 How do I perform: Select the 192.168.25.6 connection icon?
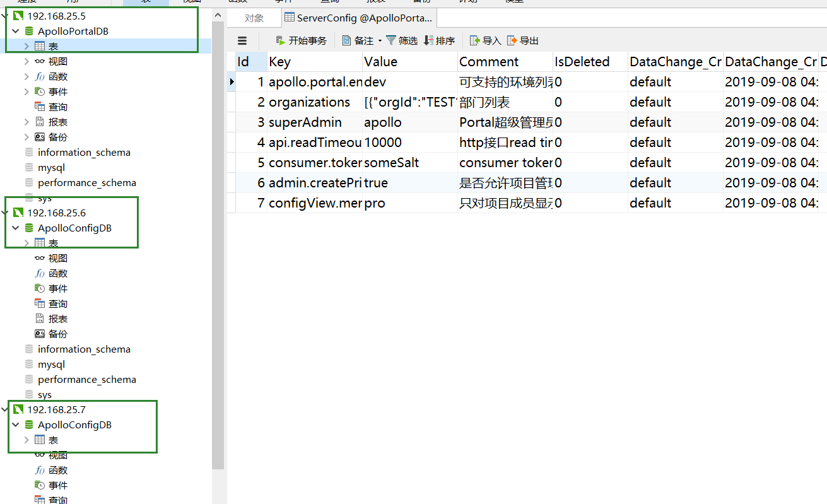[x=18, y=213]
